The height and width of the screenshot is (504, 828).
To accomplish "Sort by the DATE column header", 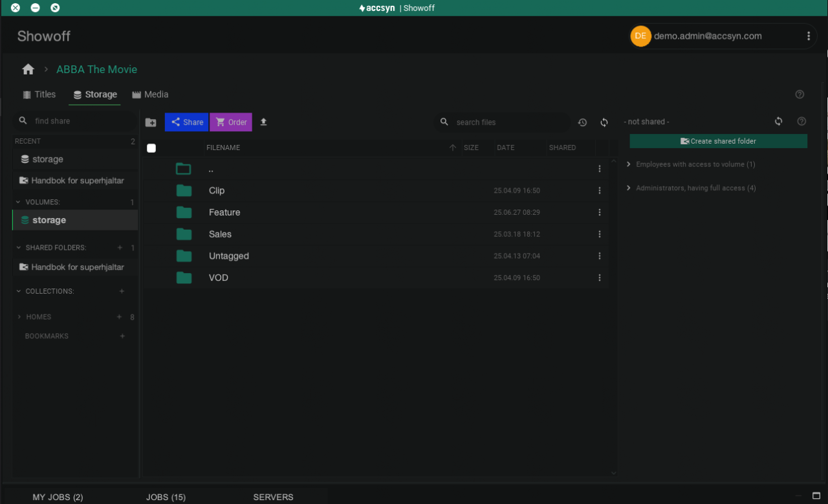I will click(x=506, y=148).
